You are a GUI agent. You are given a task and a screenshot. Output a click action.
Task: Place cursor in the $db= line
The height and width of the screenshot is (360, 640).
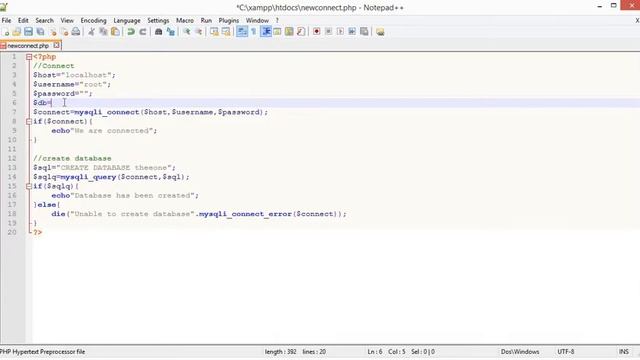[x=336, y=103]
